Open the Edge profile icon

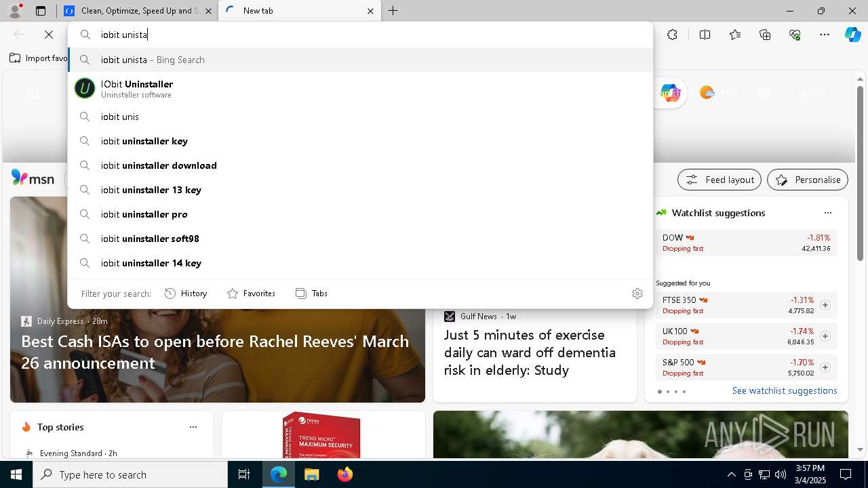tap(15, 10)
